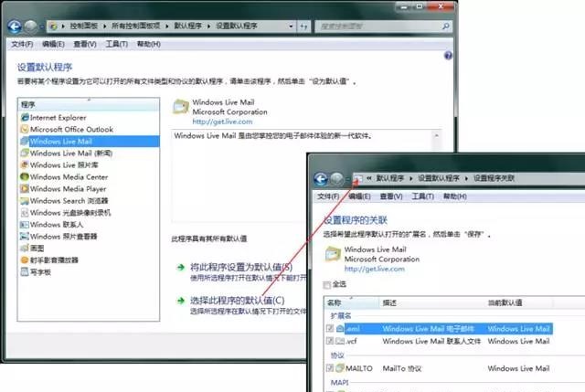Open get.live.com link in back window

[222, 122]
